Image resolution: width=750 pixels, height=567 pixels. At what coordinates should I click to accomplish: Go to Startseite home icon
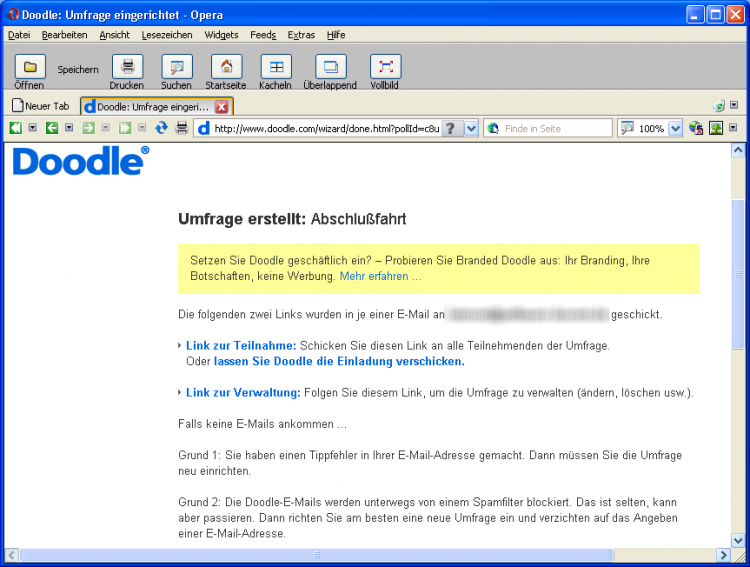[226, 67]
